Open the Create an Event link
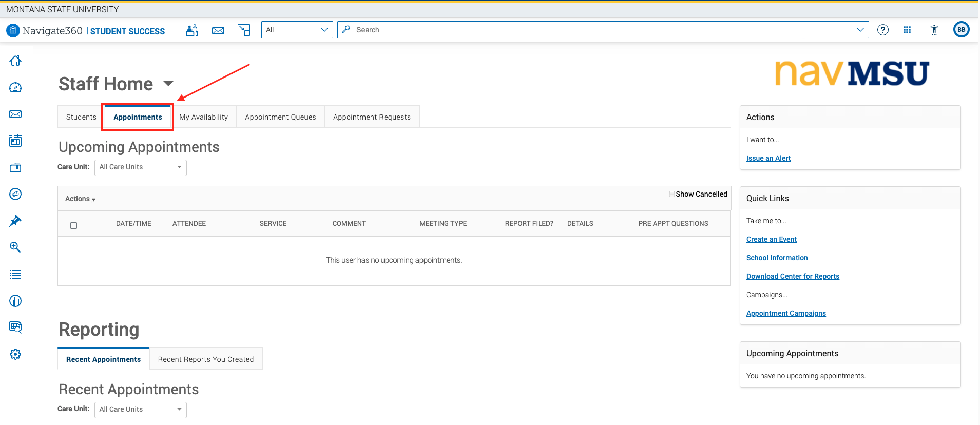The width and height of the screenshot is (980, 425). click(771, 239)
